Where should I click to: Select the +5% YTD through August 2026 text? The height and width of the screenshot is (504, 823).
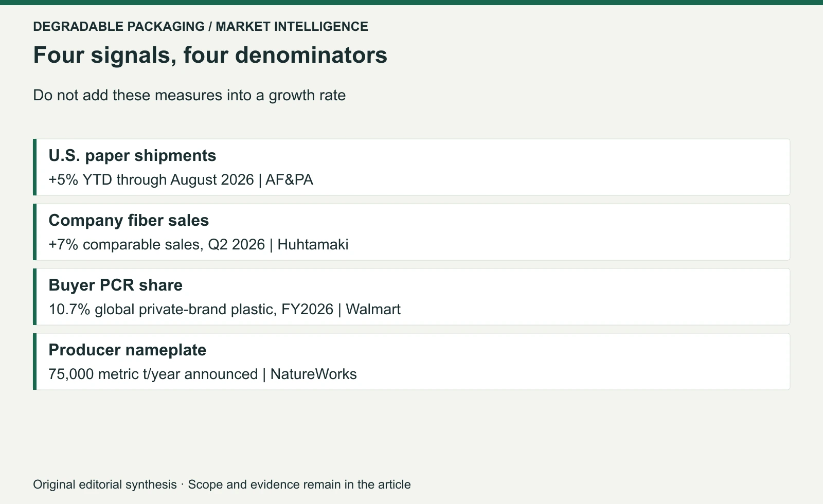pos(151,179)
